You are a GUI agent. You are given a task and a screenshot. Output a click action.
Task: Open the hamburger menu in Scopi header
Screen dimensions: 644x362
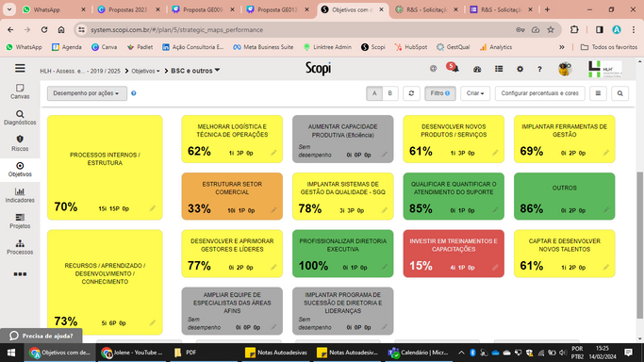[20, 68]
